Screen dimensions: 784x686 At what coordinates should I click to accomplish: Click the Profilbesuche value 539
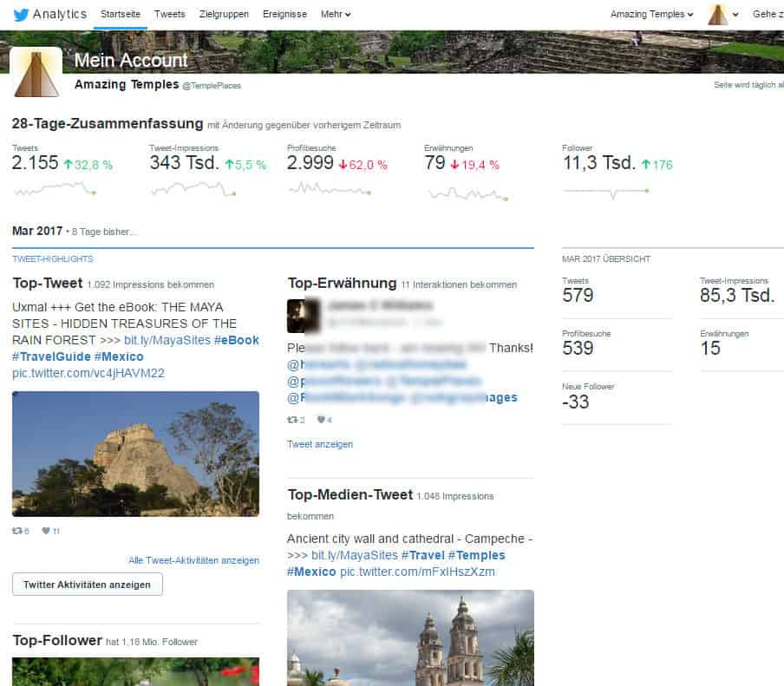point(578,348)
